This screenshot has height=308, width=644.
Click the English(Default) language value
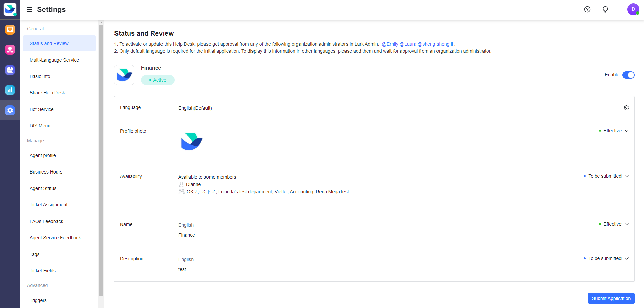point(195,108)
